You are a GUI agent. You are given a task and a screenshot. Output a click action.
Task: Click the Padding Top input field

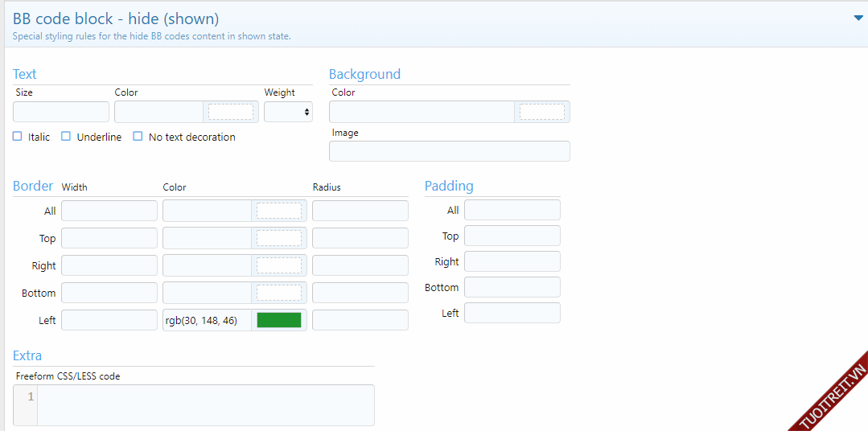click(x=512, y=236)
